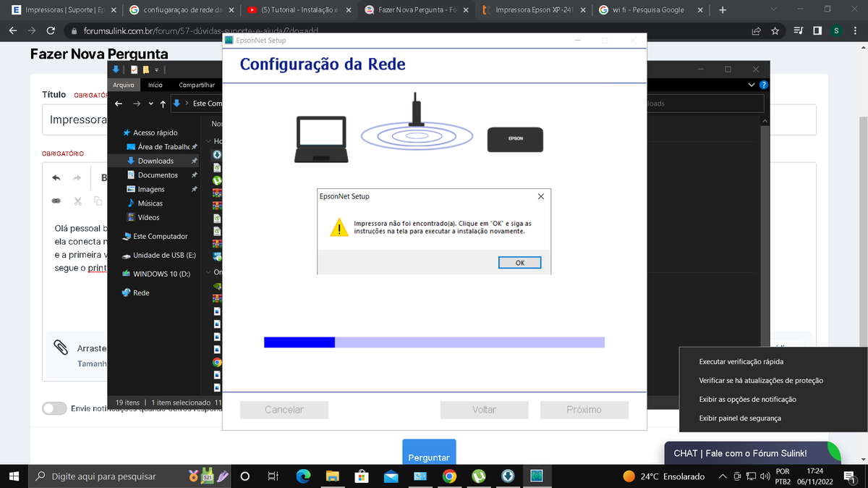The height and width of the screenshot is (488, 868).
Task: Select Downloads folder in Explorer sidebar
Action: point(156,161)
